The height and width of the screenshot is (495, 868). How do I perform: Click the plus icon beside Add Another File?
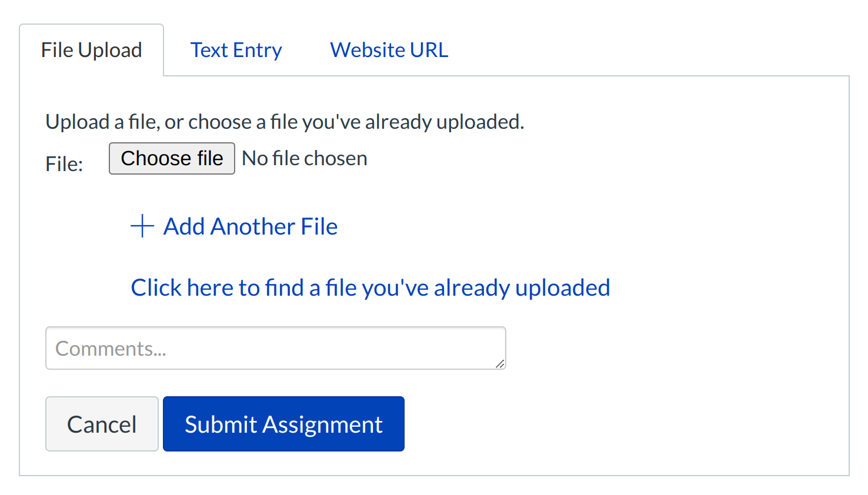click(x=142, y=226)
